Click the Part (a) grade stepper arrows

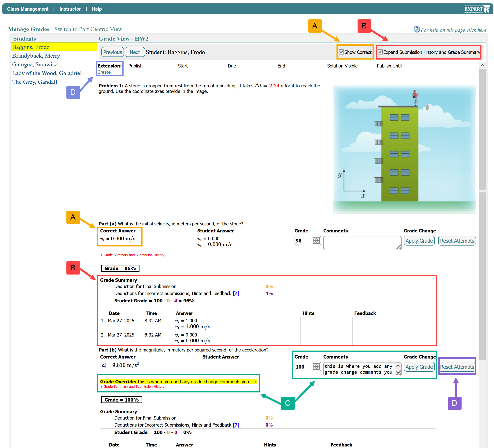316,240
